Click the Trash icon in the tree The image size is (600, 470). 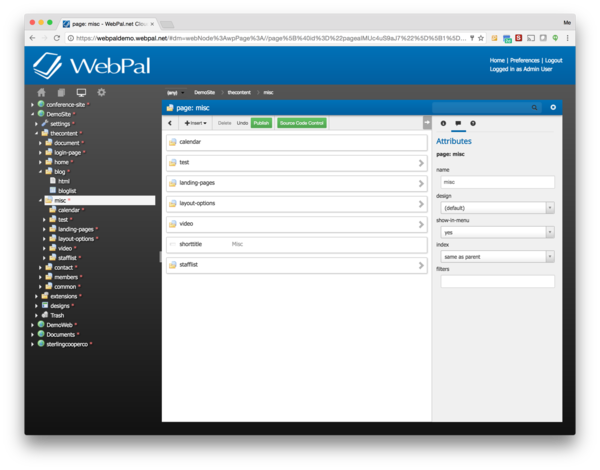pos(45,315)
